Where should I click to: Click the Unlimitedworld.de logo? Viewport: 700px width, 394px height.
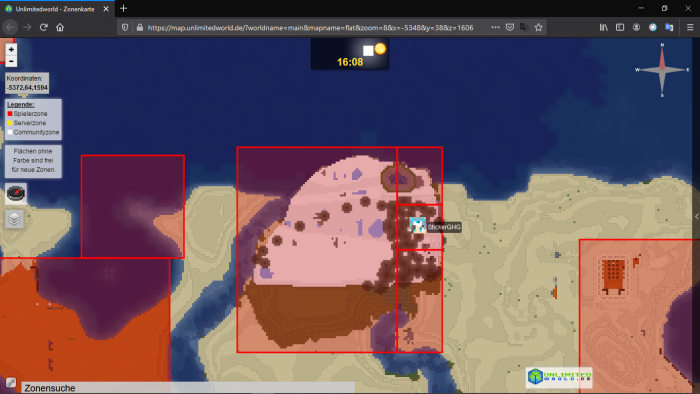(x=559, y=377)
